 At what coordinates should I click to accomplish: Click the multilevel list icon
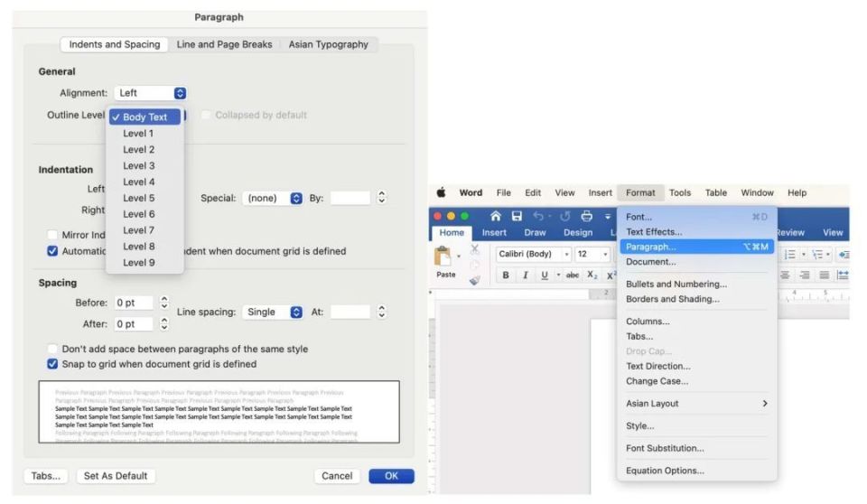tap(817, 255)
